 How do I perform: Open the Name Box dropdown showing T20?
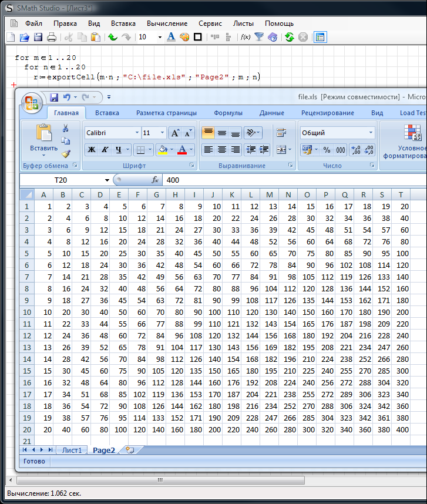(x=107, y=180)
